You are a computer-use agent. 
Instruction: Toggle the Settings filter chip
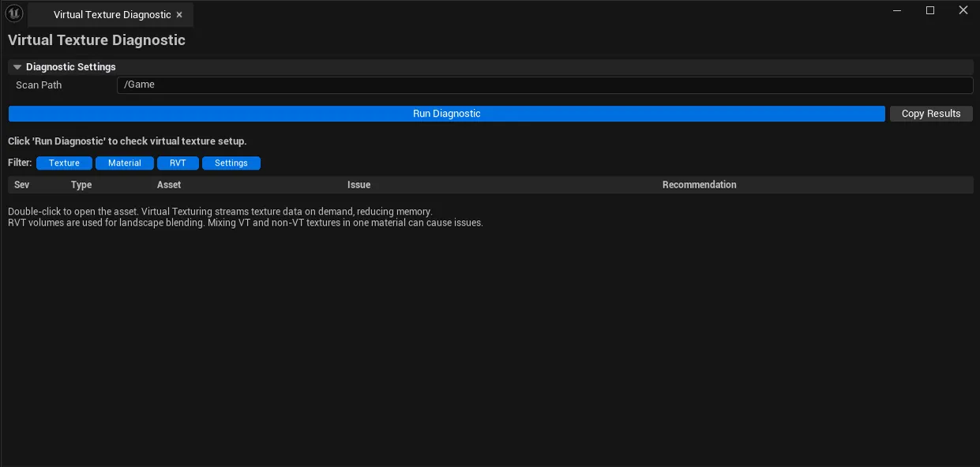click(x=231, y=163)
